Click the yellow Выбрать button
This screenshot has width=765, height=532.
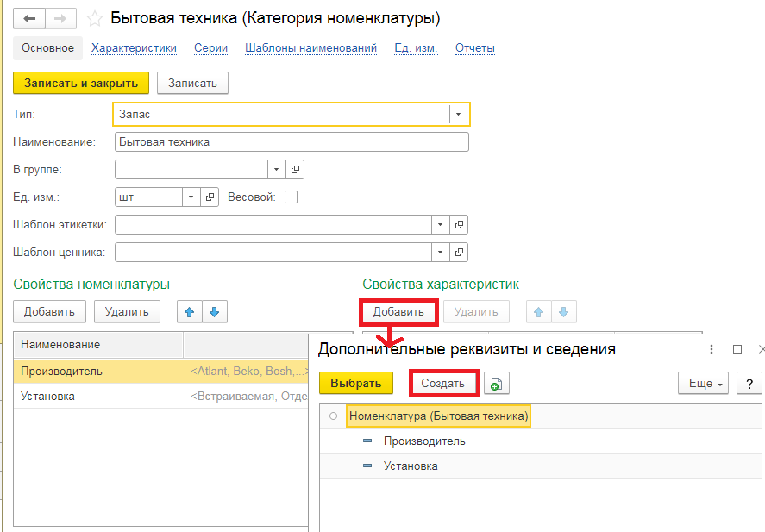click(356, 384)
